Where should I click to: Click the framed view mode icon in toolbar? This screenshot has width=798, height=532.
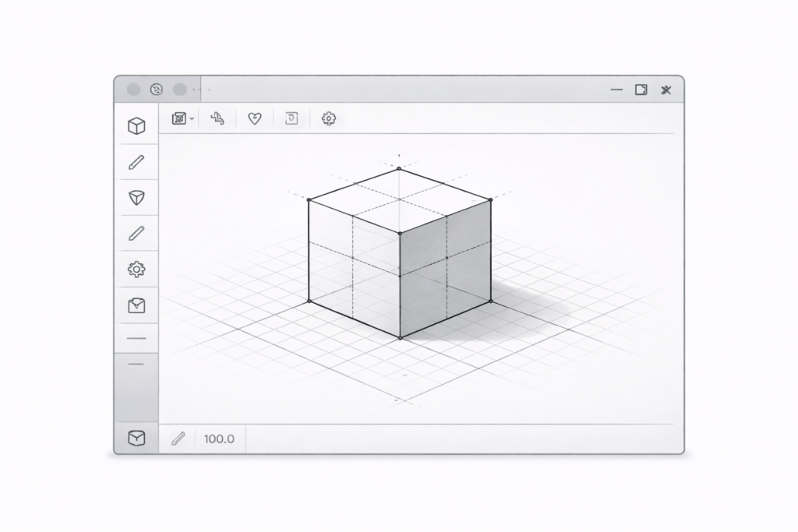coord(179,118)
